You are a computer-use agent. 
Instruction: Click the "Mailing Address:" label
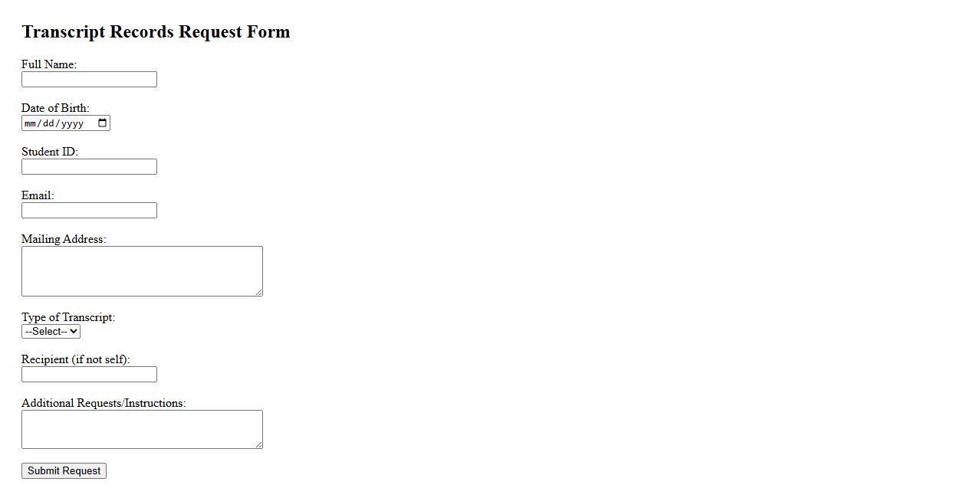tap(64, 239)
